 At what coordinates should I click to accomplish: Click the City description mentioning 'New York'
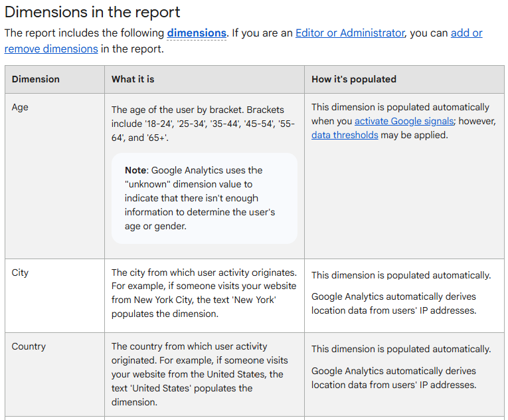click(x=203, y=292)
